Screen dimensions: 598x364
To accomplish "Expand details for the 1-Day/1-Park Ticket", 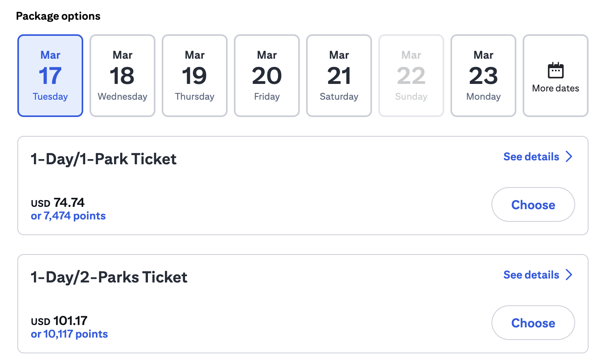I will pyautogui.click(x=531, y=156).
